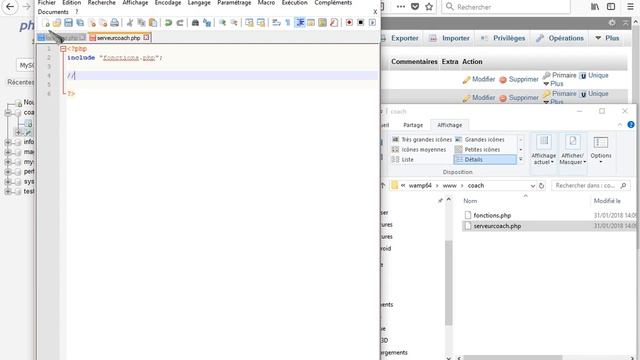Click the Print icon in Notepad++ toolbar

(115, 23)
